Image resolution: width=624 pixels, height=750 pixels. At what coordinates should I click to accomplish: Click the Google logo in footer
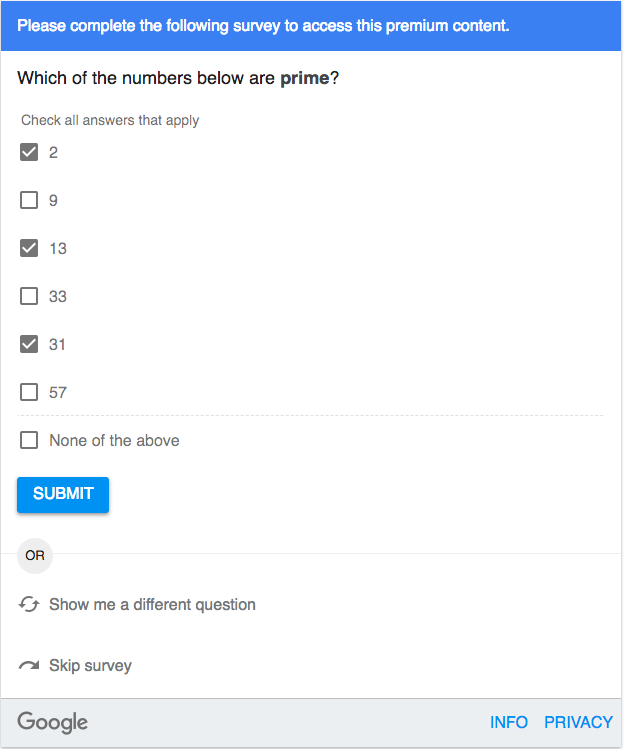(x=52, y=722)
